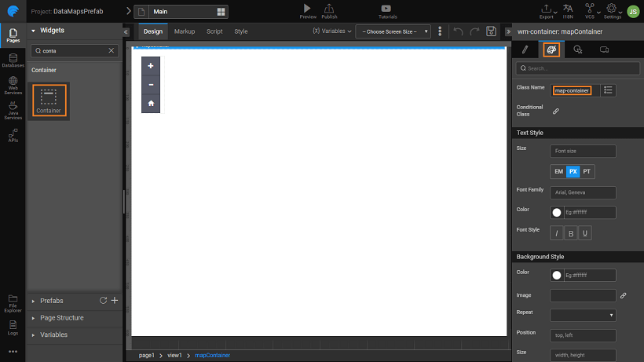
Task: Click the view1 breadcrumb link
Action: 174,356
